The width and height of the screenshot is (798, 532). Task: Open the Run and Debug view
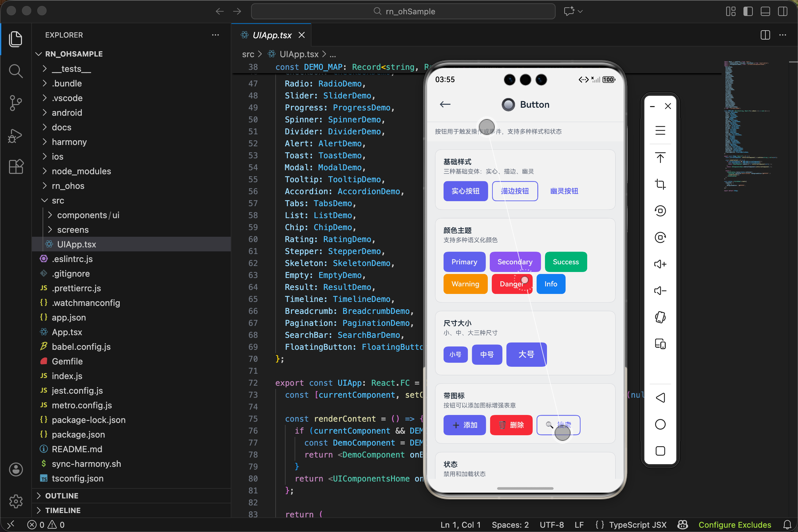[x=16, y=135]
